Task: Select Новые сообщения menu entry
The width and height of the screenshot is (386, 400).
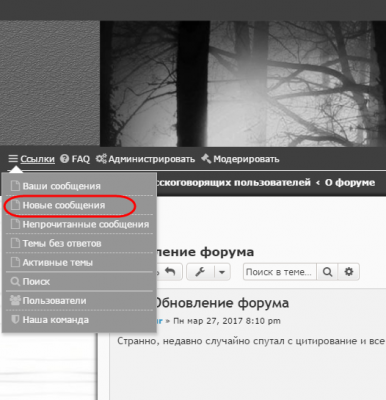Action: pos(79,205)
